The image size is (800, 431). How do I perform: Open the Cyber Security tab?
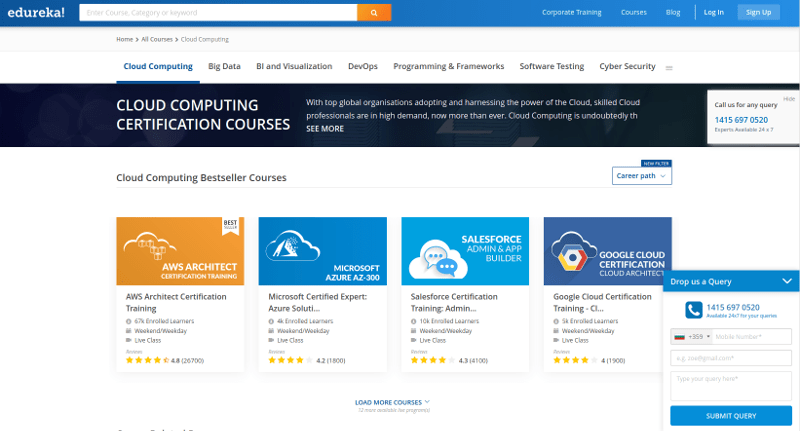627,66
